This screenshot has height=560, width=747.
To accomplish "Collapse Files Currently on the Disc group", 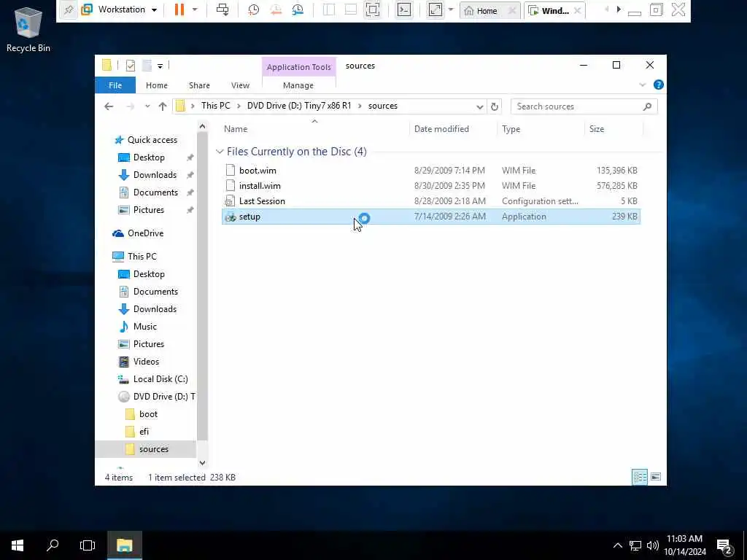I will 220,152.
